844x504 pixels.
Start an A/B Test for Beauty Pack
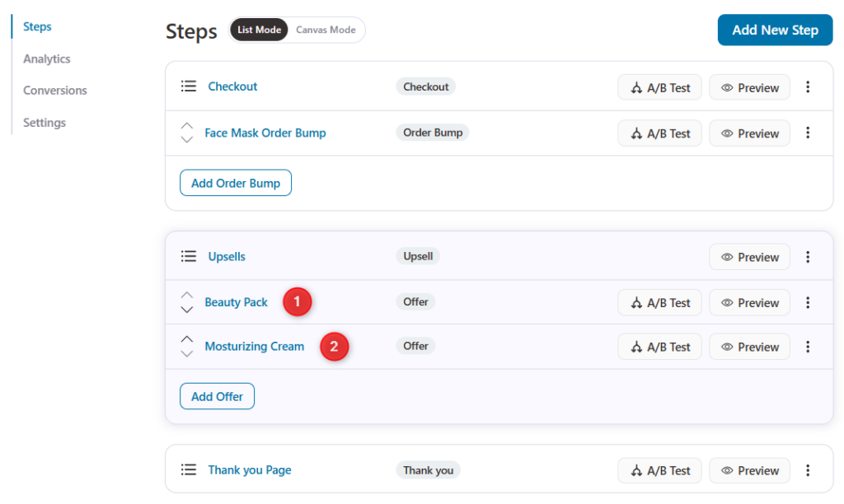point(659,303)
